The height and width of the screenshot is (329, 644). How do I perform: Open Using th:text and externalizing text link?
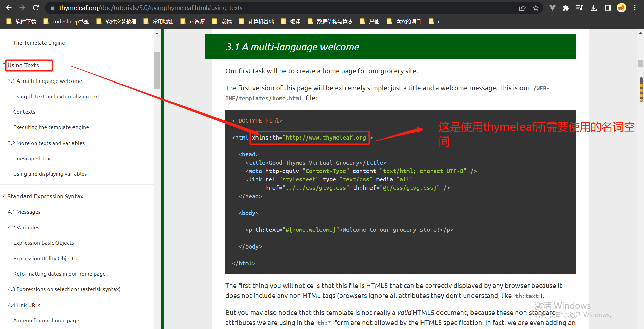coord(57,96)
